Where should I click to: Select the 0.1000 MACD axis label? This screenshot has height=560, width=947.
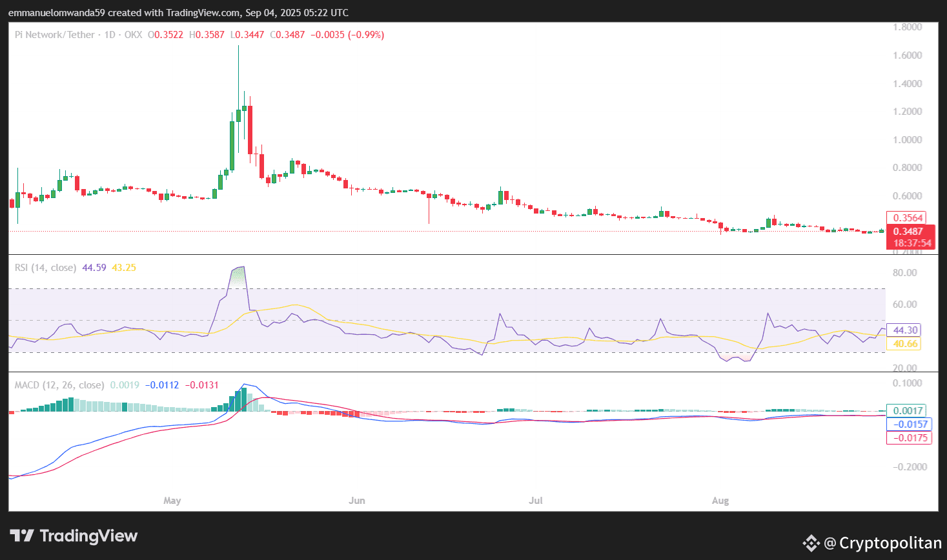(x=907, y=383)
